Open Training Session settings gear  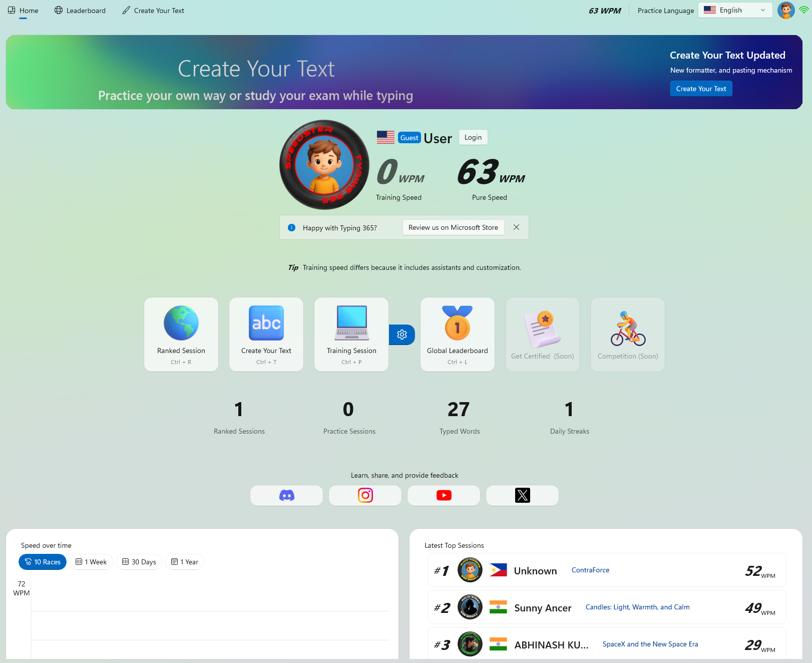pyautogui.click(x=402, y=335)
